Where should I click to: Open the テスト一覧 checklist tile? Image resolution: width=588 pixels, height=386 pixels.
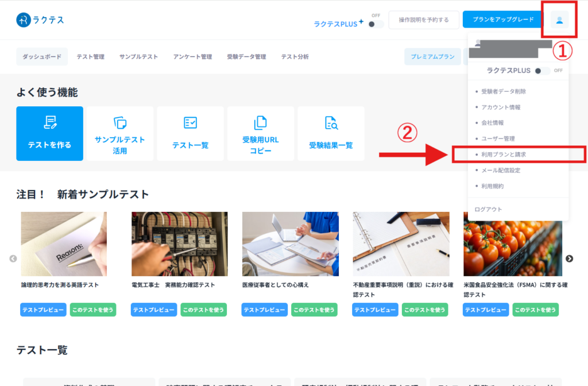click(x=190, y=134)
